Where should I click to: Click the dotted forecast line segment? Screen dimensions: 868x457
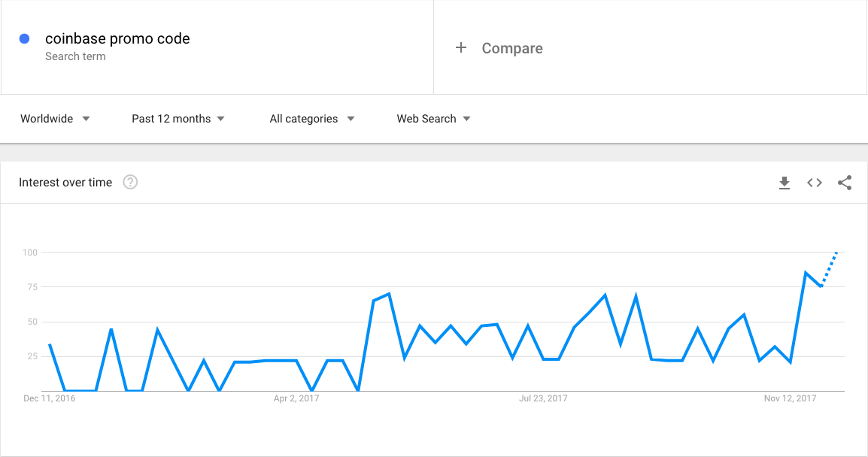pyautogui.click(x=829, y=268)
